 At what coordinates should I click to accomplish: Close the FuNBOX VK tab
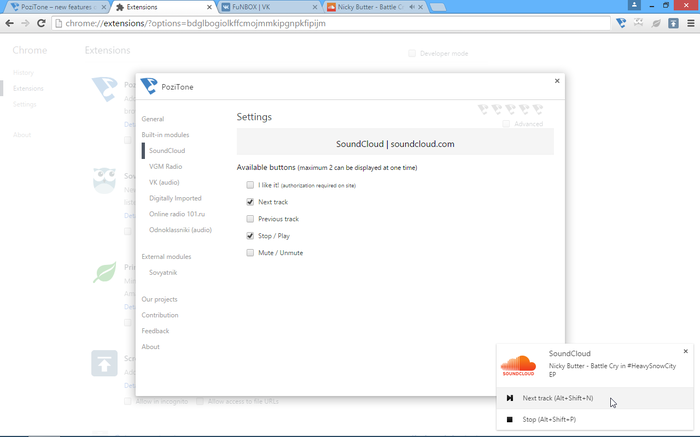[315, 7]
